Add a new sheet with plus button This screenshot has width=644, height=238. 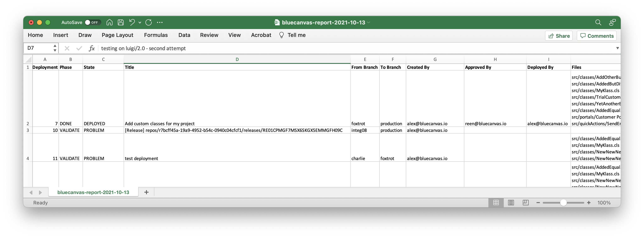pyautogui.click(x=146, y=192)
